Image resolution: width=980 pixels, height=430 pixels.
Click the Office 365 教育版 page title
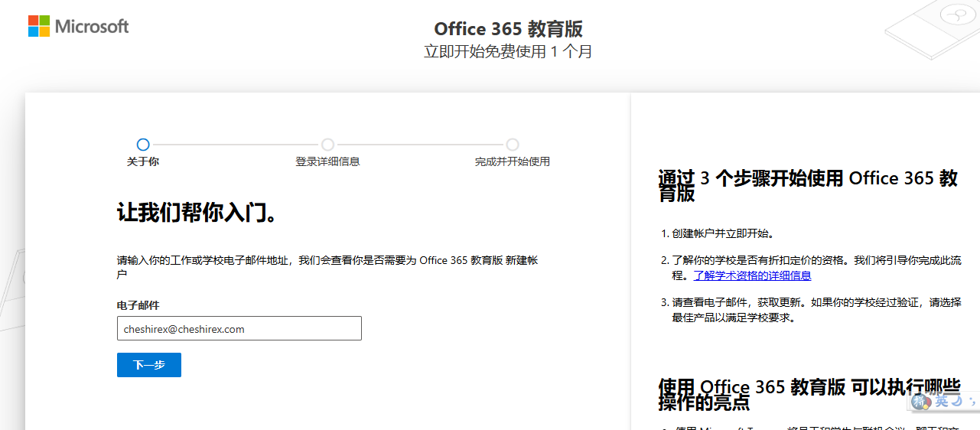pyautogui.click(x=508, y=29)
